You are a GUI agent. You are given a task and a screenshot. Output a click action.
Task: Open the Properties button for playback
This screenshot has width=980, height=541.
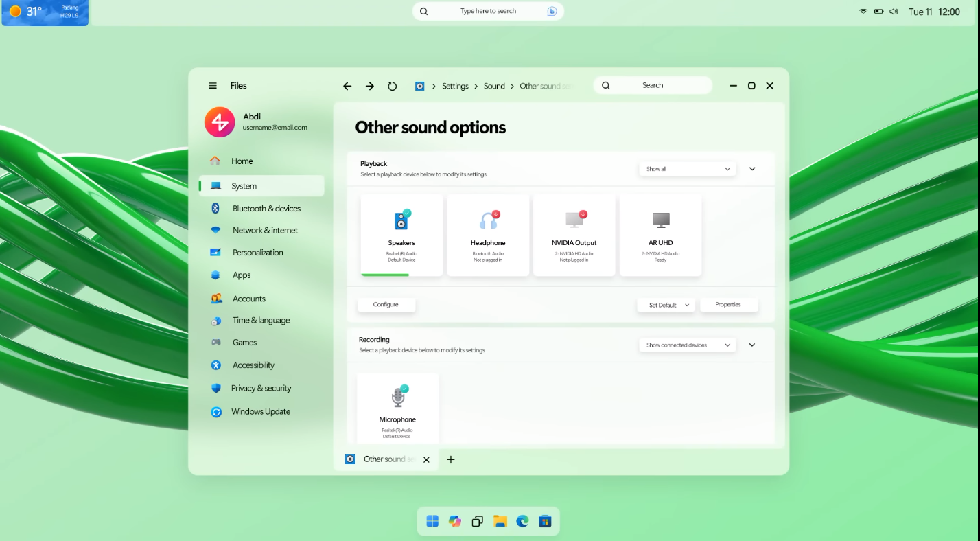click(x=728, y=305)
